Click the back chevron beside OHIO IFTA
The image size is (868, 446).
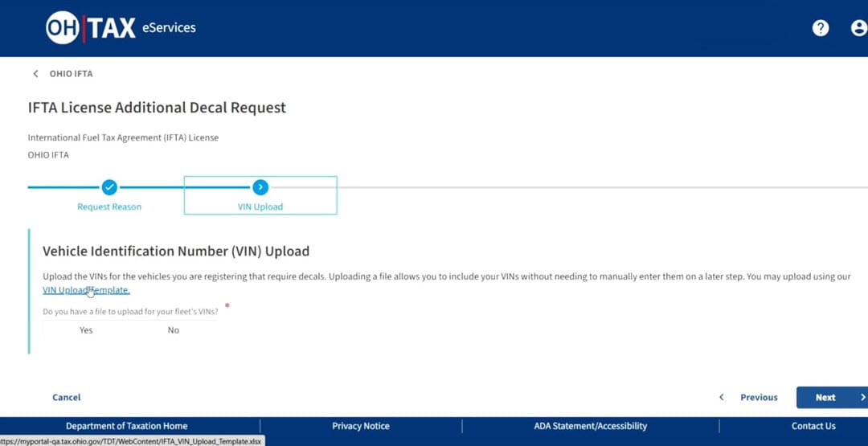(35, 74)
